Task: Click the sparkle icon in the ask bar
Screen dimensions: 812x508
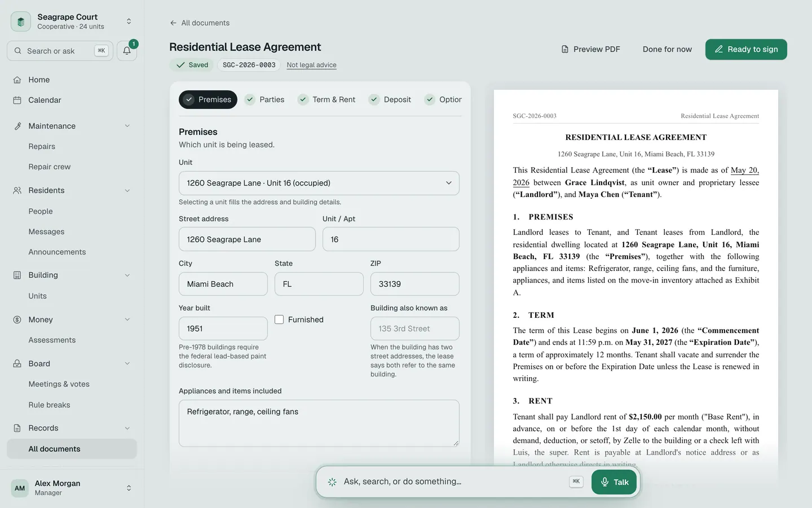Action: [x=332, y=481]
